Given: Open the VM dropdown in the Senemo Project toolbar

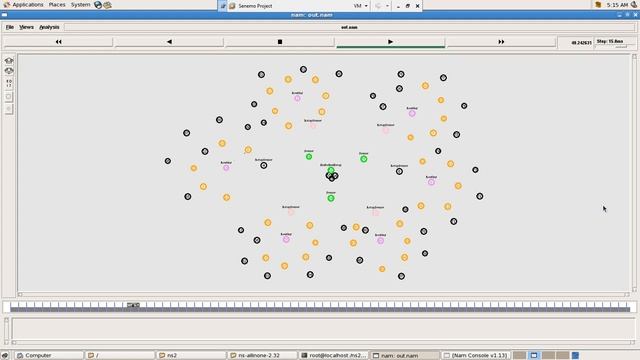Looking at the screenshot, I should click(360, 6).
